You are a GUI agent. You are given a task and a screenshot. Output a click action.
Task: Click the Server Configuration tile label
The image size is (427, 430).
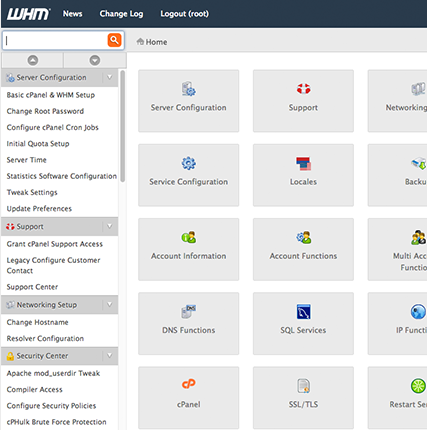pyautogui.click(x=189, y=108)
